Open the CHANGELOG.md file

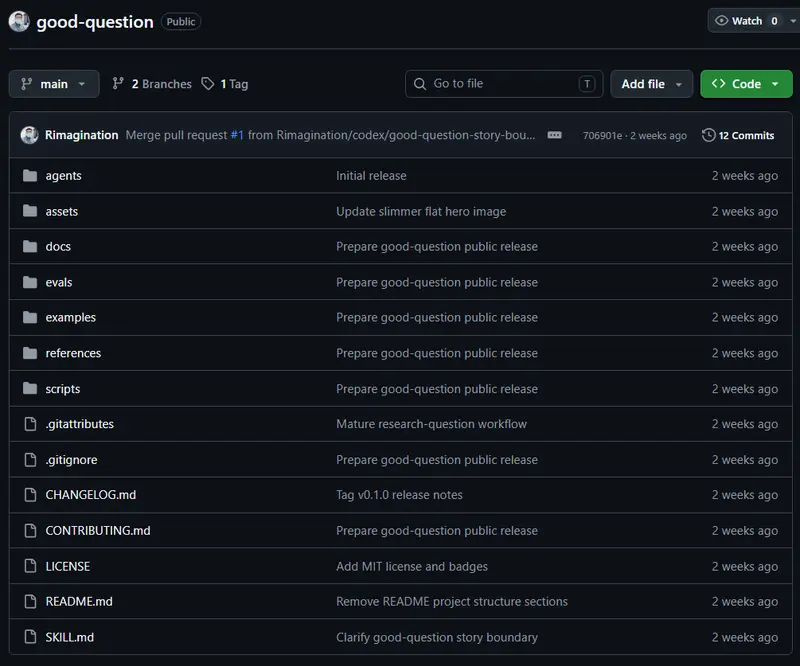(x=91, y=495)
